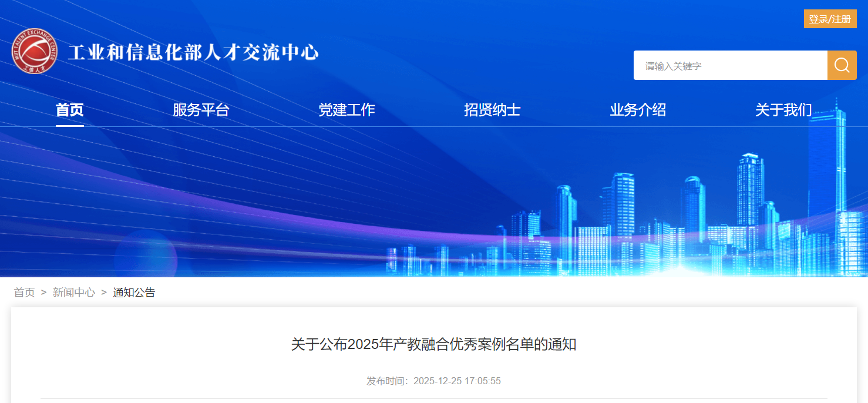Click the orange magnifier search icon

click(x=842, y=65)
